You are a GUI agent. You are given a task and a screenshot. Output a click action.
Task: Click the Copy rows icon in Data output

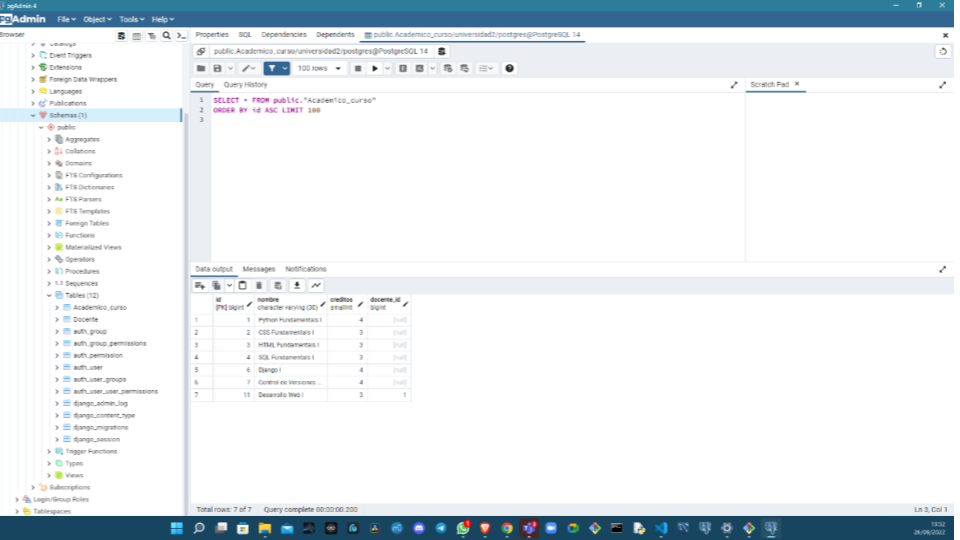pyautogui.click(x=216, y=285)
